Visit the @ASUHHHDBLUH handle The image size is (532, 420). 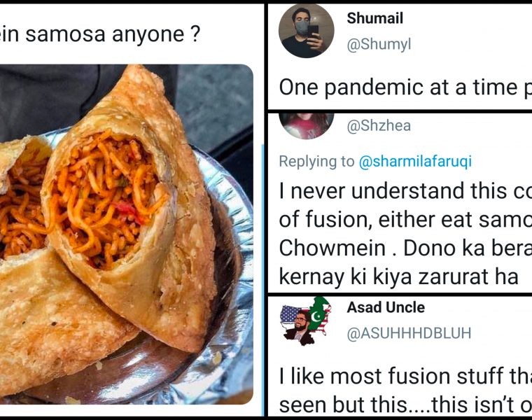pos(409,333)
